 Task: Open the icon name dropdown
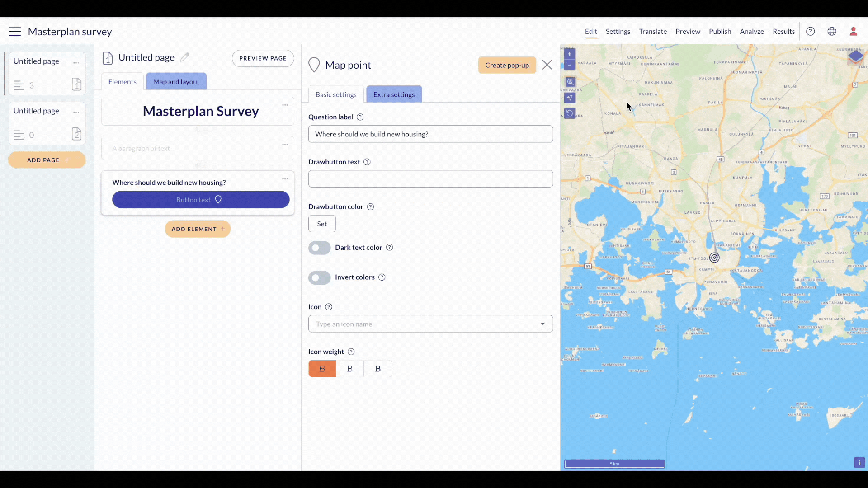pos(542,324)
